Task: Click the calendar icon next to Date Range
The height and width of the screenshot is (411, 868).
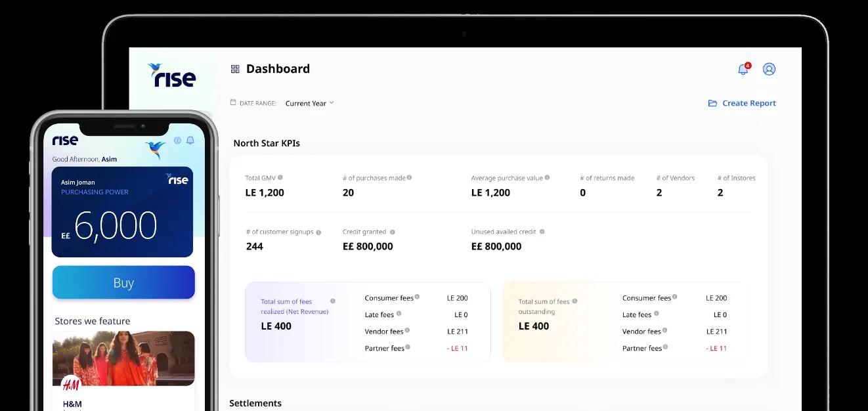Action: point(233,102)
